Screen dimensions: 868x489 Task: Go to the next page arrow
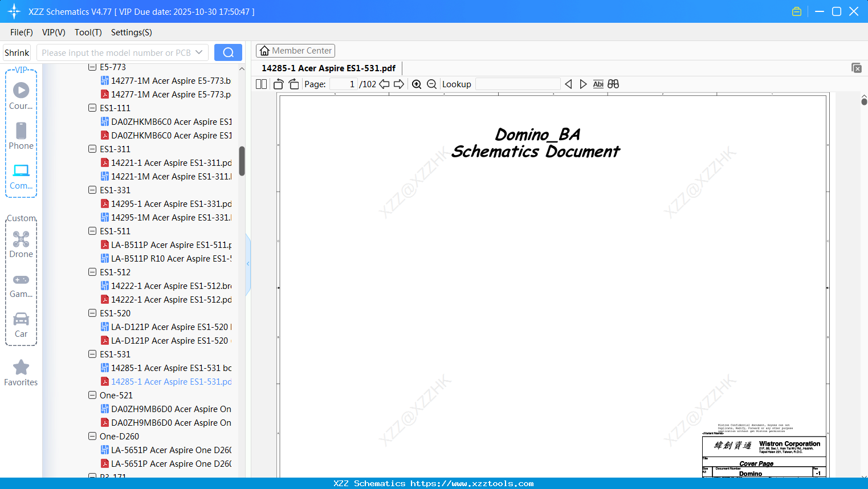pyautogui.click(x=399, y=84)
